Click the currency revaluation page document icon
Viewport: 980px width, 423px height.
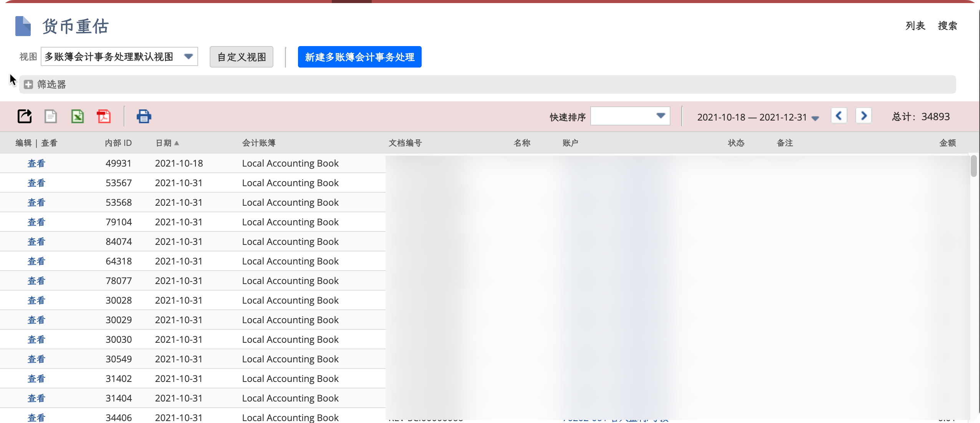click(x=23, y=26)
